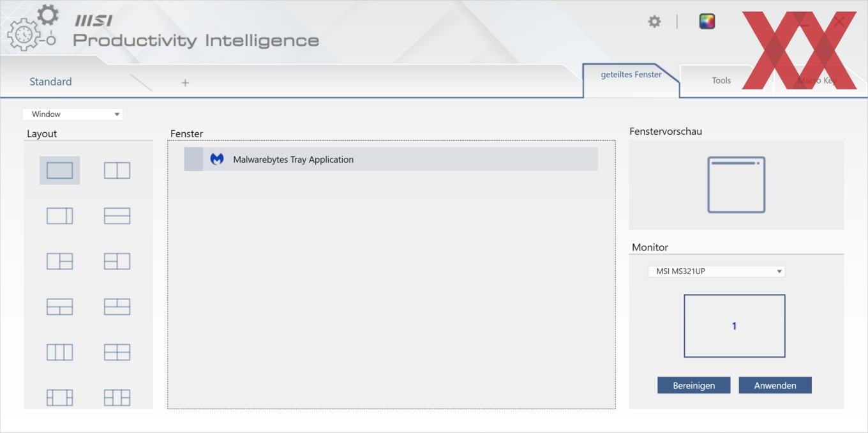Select layout with top row and split bottom
868x433 pixels.
coord(59,307)
